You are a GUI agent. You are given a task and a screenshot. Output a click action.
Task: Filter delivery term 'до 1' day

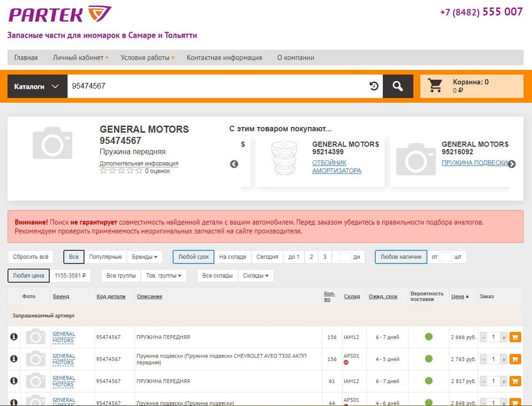pos(294,257)
